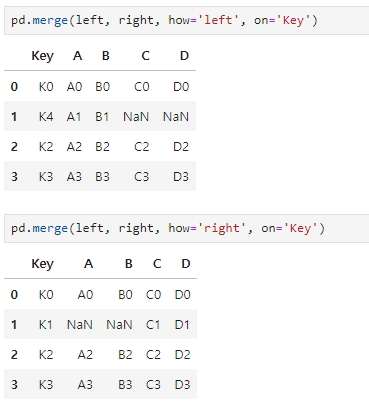Click the A1 cell

point(74,117)
